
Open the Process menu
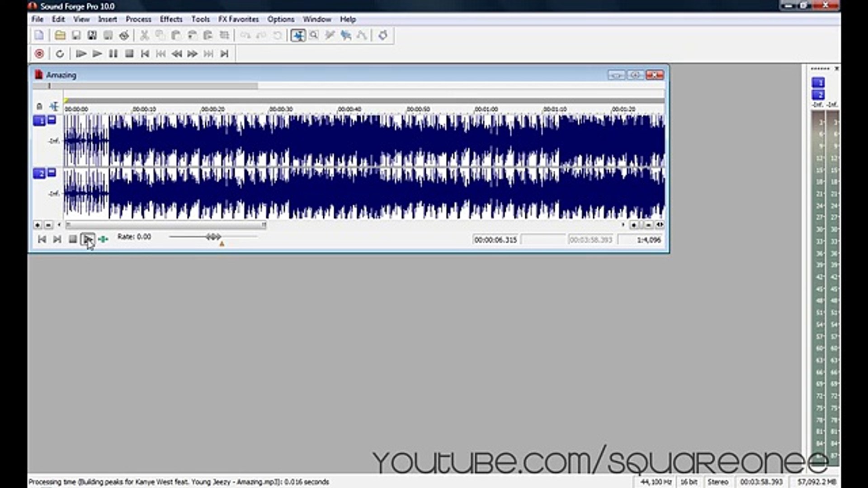(138, 19)
